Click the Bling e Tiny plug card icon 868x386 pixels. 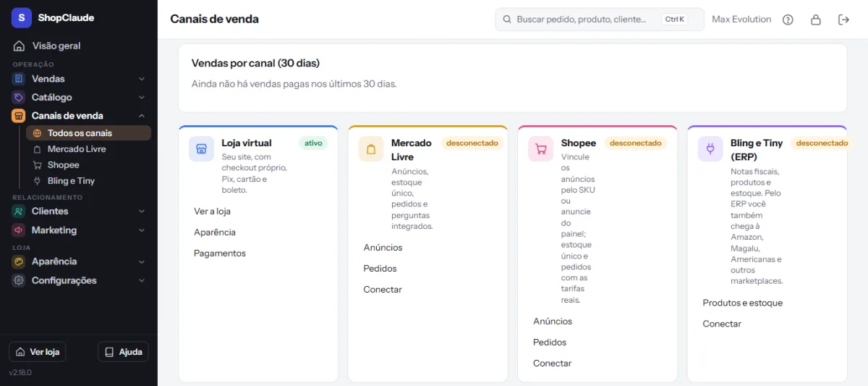[710, 148]
